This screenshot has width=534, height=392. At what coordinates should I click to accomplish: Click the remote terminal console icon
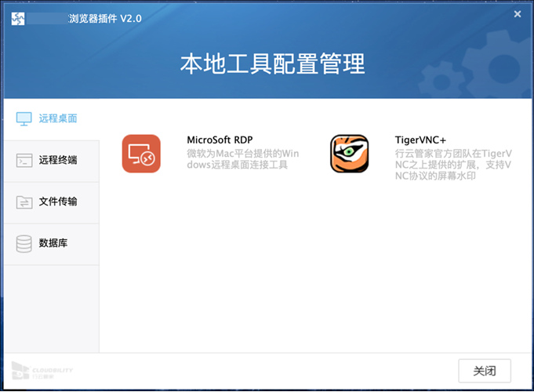(24, 161)
